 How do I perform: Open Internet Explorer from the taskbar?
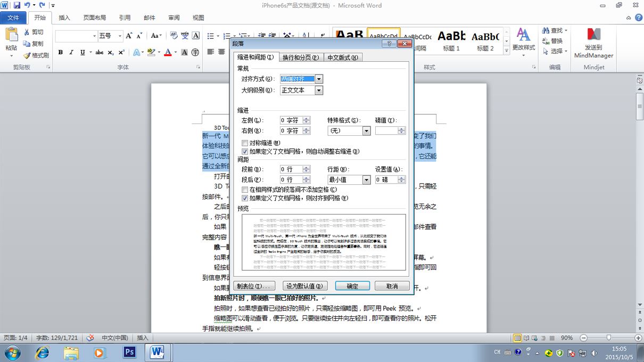click(x=42, y=352)
